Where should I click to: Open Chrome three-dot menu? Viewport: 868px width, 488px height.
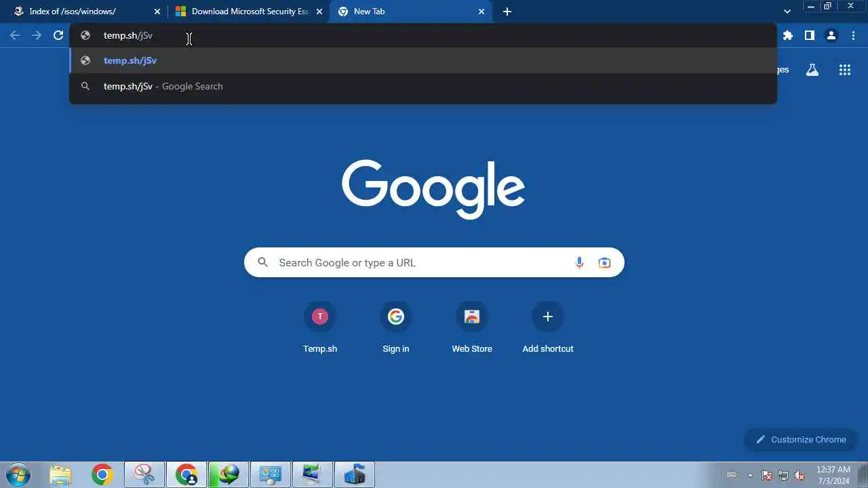tap(853, 35)
